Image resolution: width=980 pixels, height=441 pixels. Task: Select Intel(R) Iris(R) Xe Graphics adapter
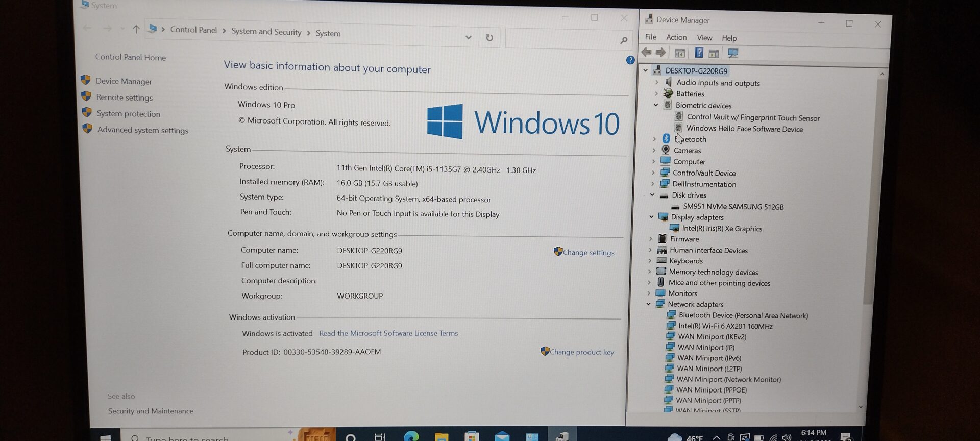click(722, 228)
